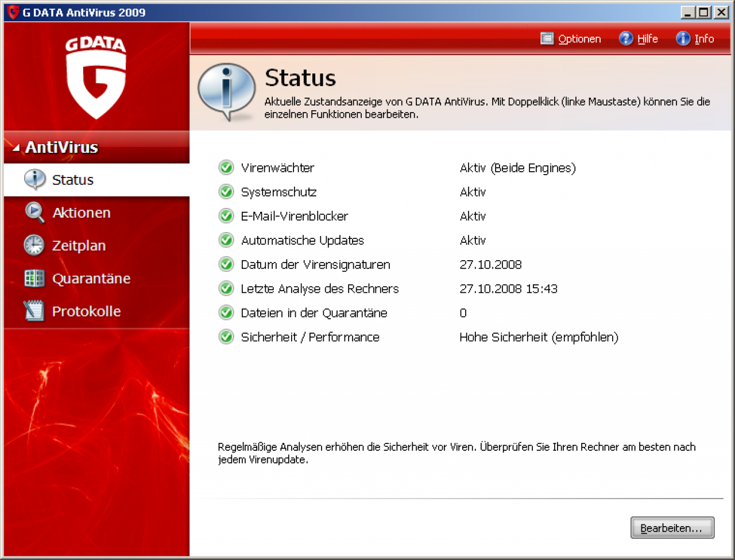This screenshot has height=560, width=735.
Task: Click the green check next to Dateien in der Quarantäne
Action: (x=226, y=312)
